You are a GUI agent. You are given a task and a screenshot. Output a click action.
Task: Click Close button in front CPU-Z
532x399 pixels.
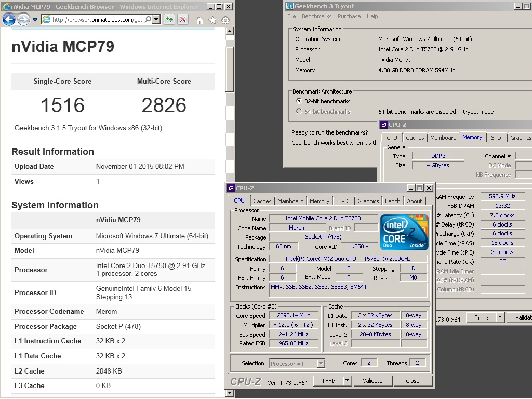[413, 381]
